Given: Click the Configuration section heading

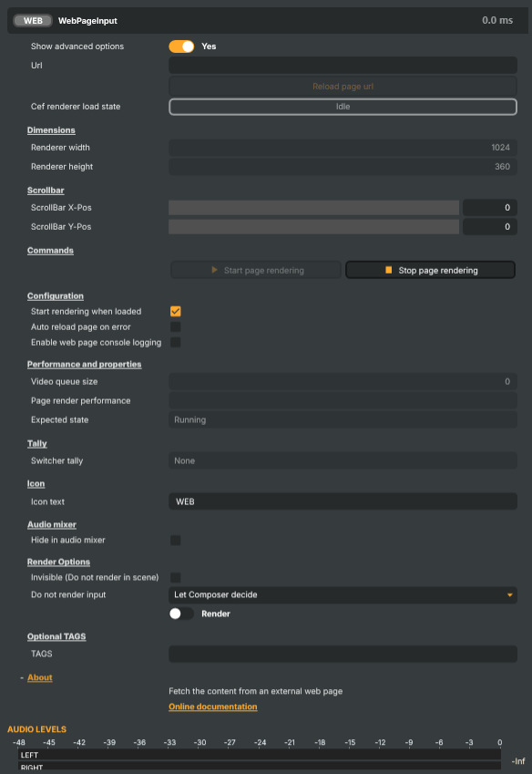Looking at the screenshot, I should pyautogui.click(x=56, y=296).
